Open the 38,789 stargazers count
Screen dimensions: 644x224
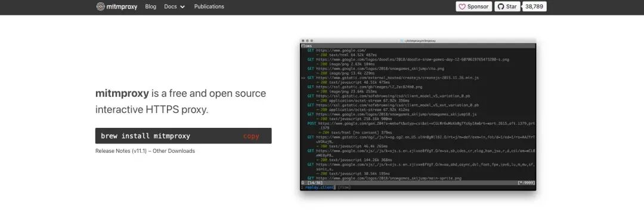[534, 7]
